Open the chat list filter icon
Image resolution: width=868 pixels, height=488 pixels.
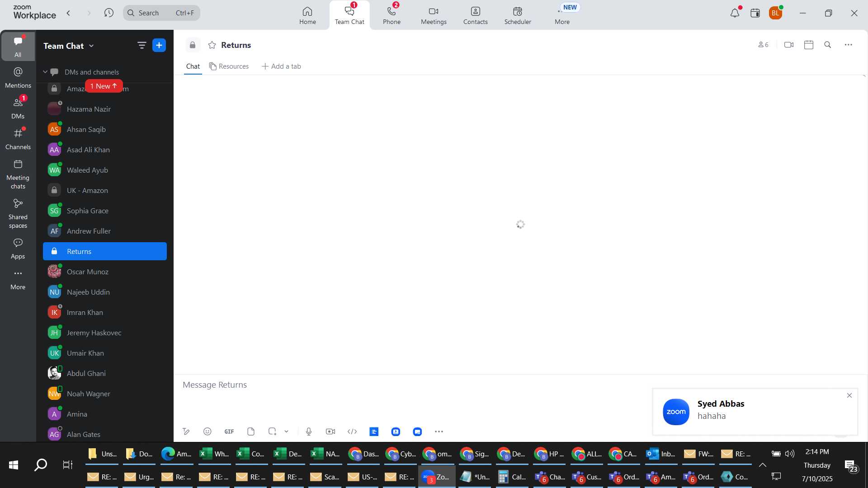point(142,45)
